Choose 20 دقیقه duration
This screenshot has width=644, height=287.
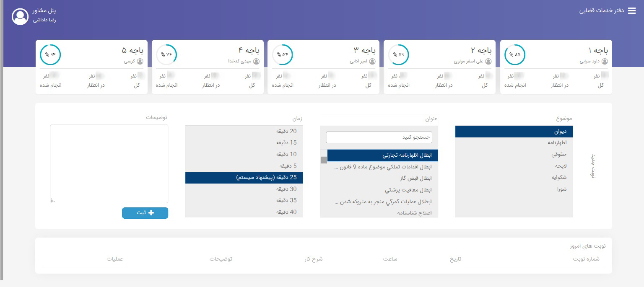tap(244, 131)
